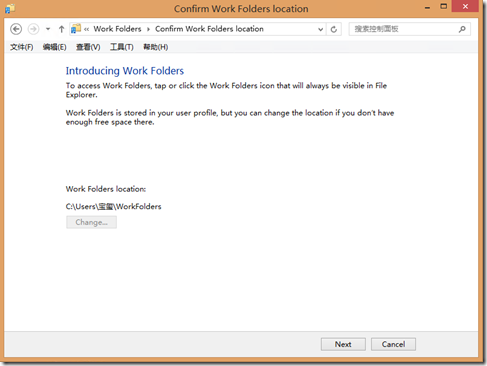The image size is (487, 366).
Task: Go back using the Back arrow
Action: 16,29
